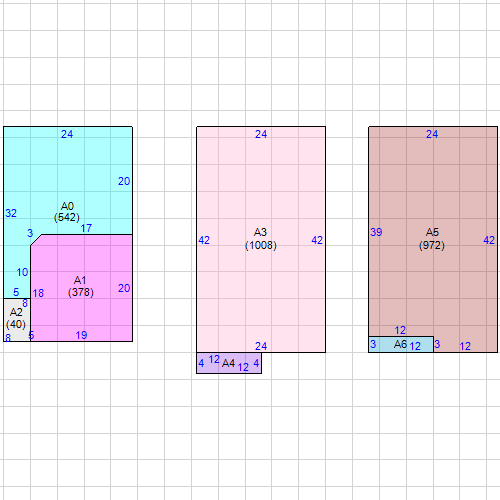Click the lower "12" dimension inside A4

pos(243,367)
